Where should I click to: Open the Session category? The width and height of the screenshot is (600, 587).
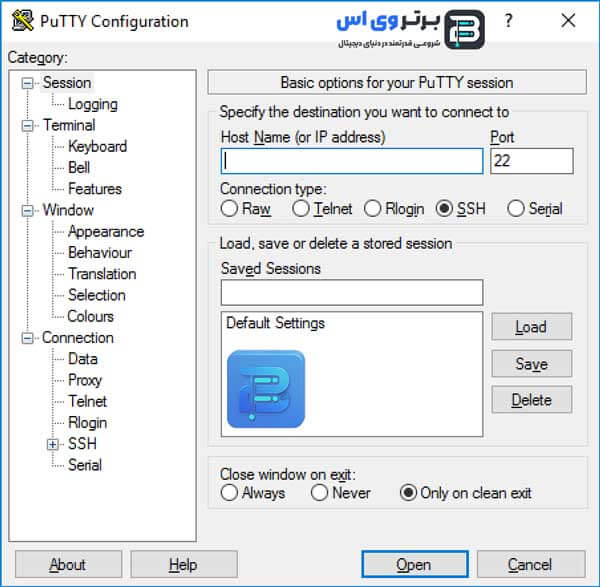click(x=67, y=83)
